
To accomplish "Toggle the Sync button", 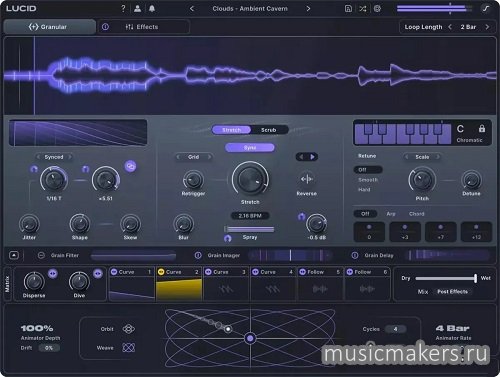I will click(x=250, y=147).
